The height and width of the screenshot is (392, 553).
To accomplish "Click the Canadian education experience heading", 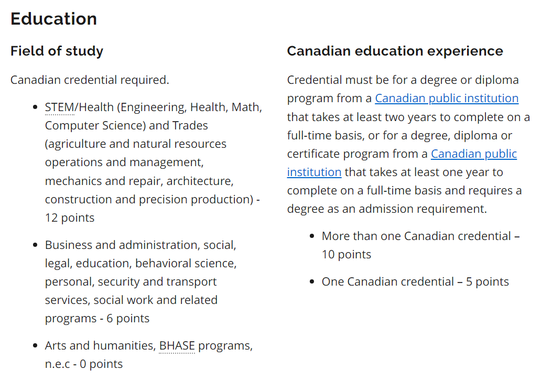I will pos(395,51).
